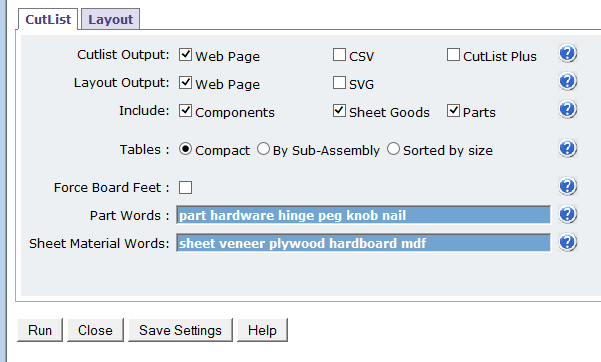The height and width of the screenshot is (362, 601).
Task: Select By Sub-Assembly tables option
Action: (263, 149)
